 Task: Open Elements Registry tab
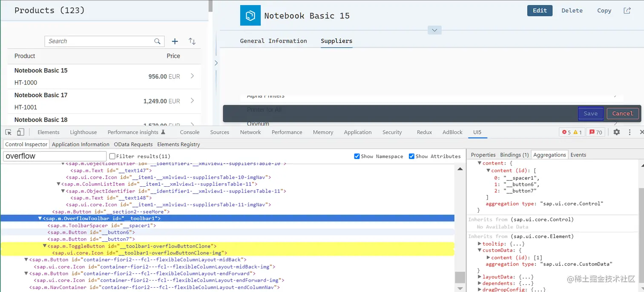click(178, 145)
